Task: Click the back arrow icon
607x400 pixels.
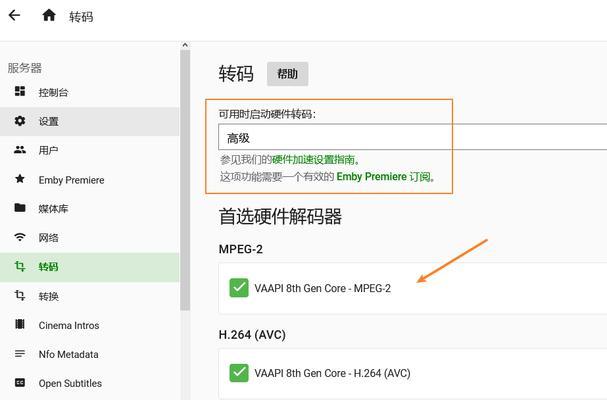Action: tap(14, 15)
